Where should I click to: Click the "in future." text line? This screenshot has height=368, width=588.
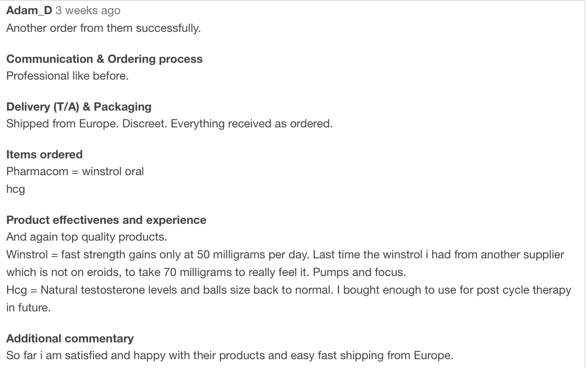pyautogui.click(x=28, y=308)
